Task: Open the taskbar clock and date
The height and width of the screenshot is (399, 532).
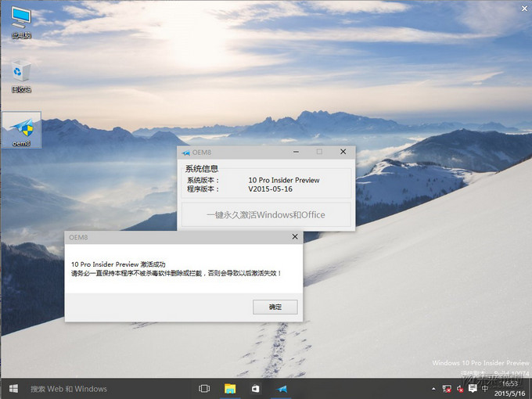Action: 510,389
